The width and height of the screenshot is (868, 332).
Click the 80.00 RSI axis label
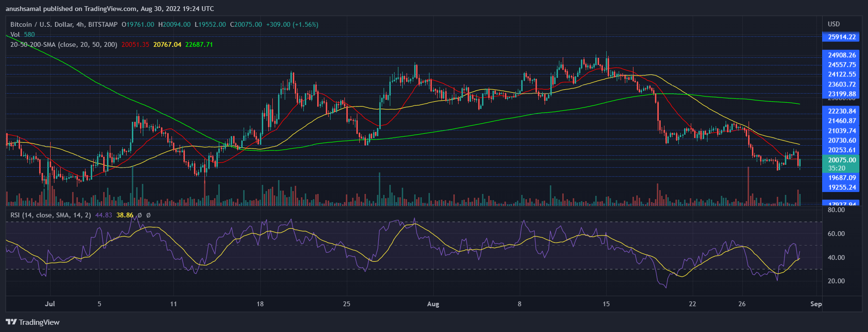point(836,210)
